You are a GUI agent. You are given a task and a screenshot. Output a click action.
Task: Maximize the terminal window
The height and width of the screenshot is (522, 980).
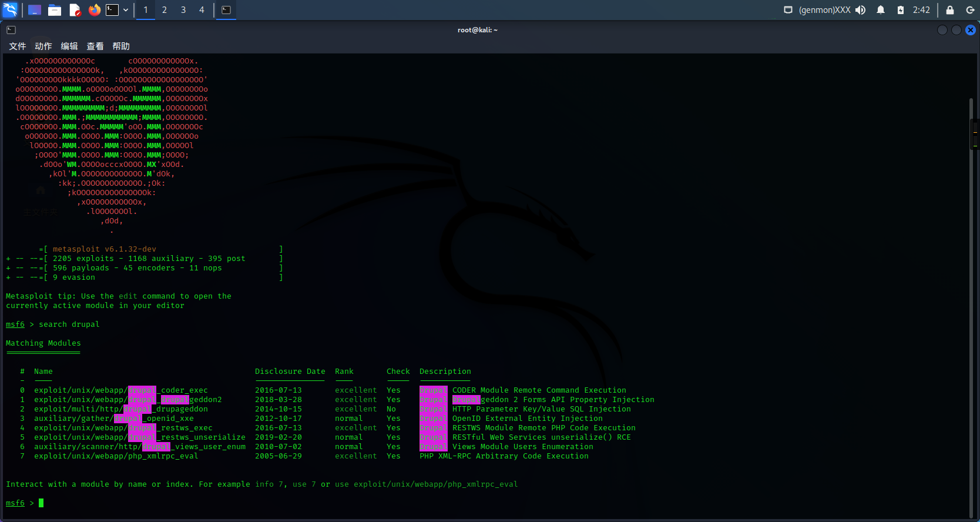click(956, 30)
